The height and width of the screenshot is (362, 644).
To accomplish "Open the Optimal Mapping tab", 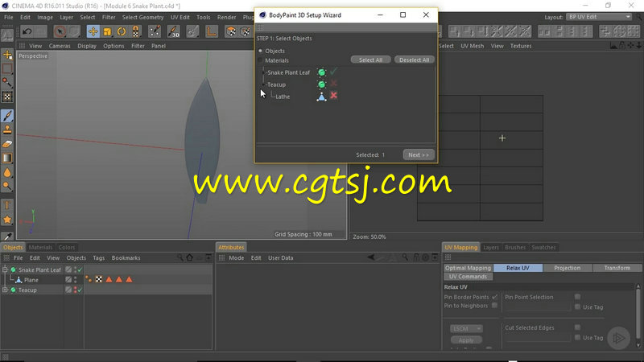I will coord(468,268).
